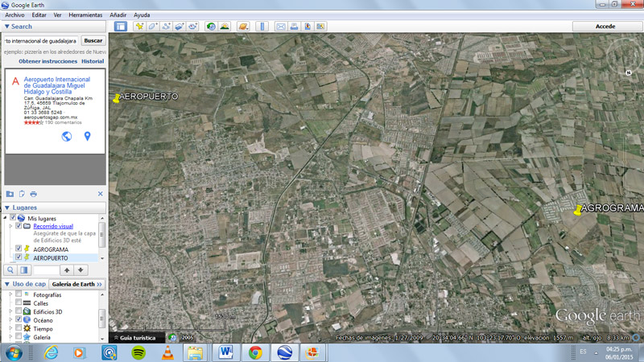The height and width of the screenshot is (362, 644).
Task: Send the view by email
Action: point(280,27)
